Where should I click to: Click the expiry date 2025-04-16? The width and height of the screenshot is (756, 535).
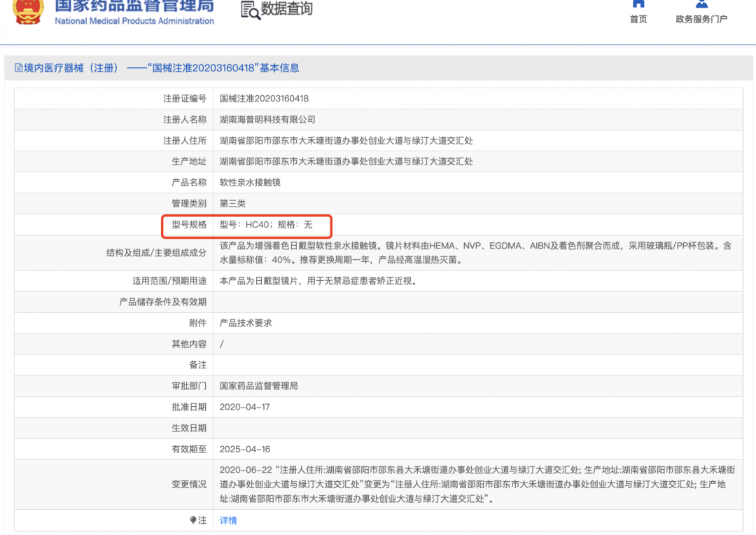point(244,449)
